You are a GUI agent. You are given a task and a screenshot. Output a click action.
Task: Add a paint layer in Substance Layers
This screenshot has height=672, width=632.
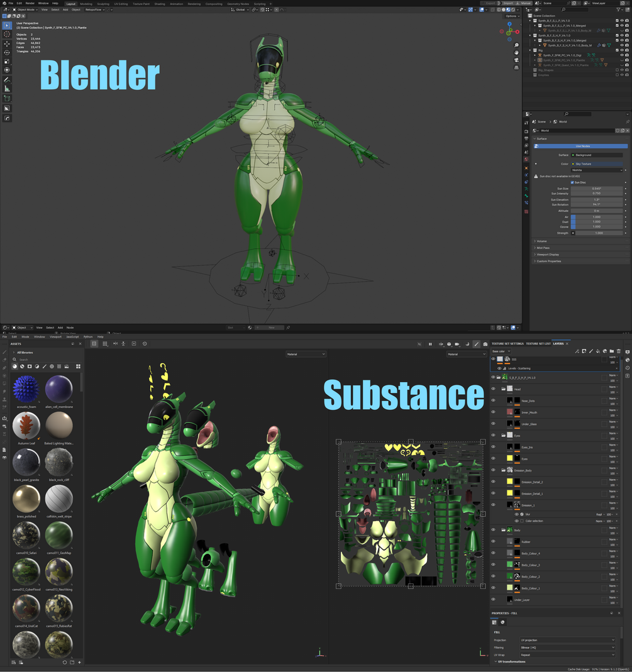click(591, 351)
